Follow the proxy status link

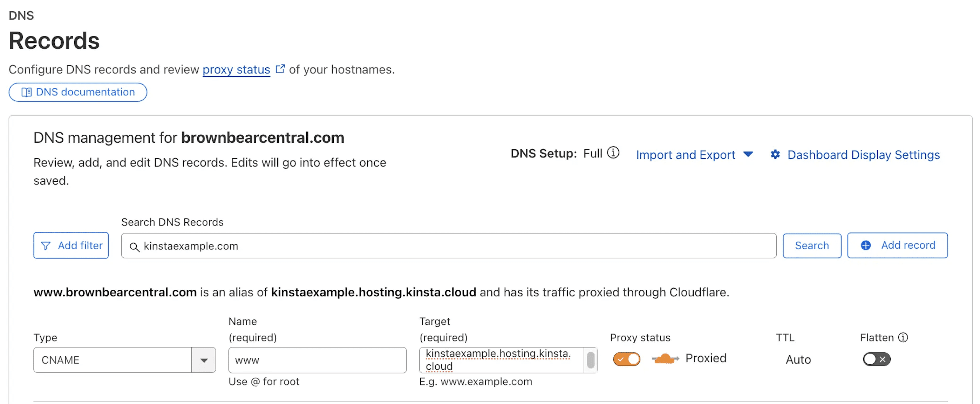coord(236,69)
